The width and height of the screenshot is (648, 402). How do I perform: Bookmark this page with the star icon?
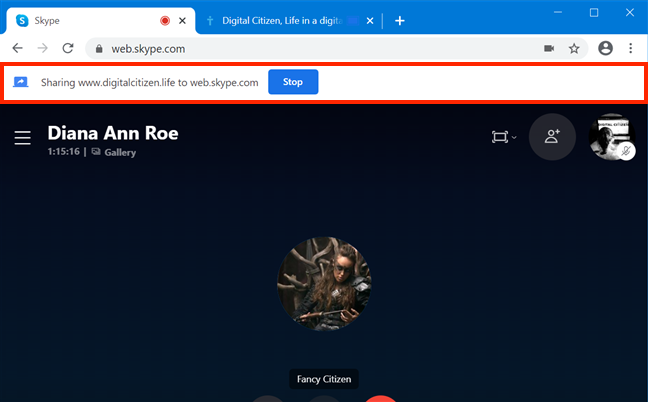(574, 49)
